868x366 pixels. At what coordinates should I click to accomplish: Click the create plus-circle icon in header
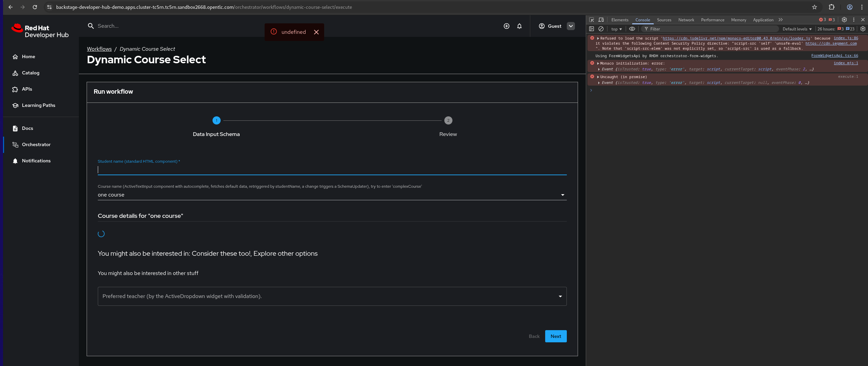click(x=506, y=26)
